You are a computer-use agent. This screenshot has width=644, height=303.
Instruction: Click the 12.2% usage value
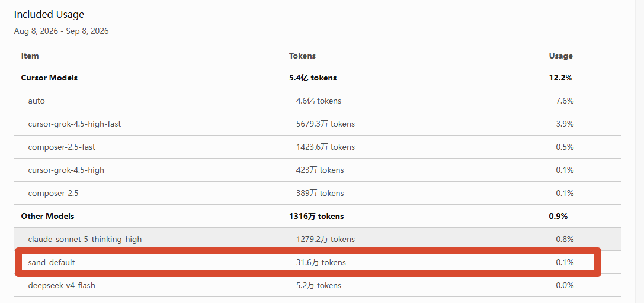[x=560, y=78]
